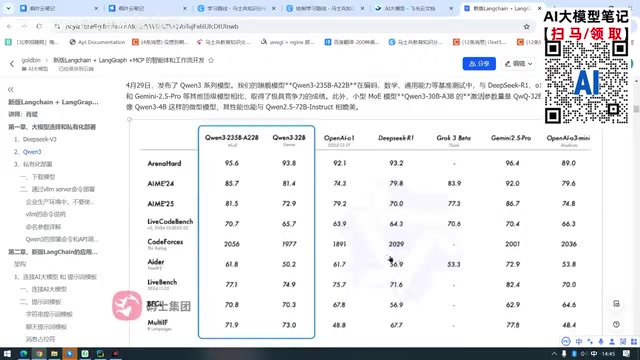Open 一、下载模型 outline entry
The image size is (640, 360).
pyautogui.click(x=37, y=177)
